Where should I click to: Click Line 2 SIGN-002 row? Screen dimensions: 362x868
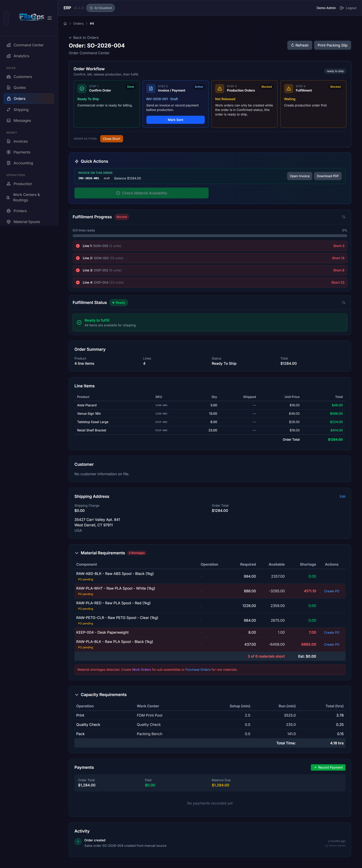click(210, 258)
